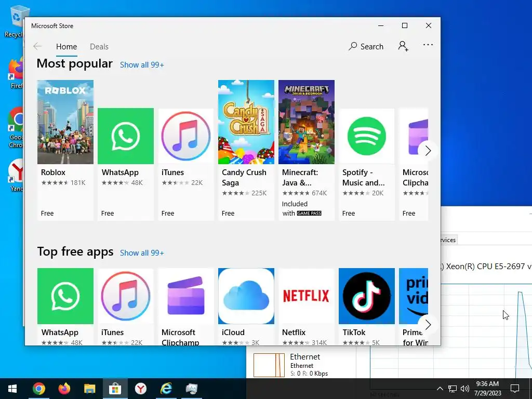Switch to Task Manager from the taskbar
Viewport: 532px width, 399px height.
coord(192,389)
